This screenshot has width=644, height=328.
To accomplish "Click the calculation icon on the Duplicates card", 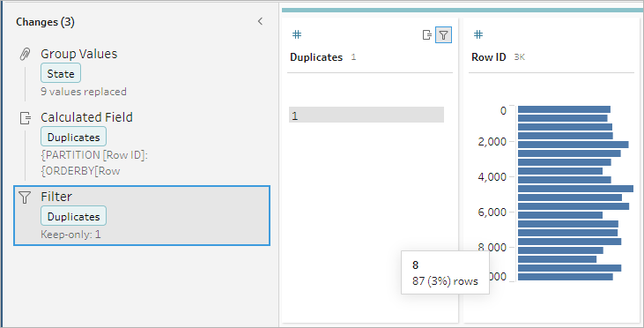I will coord(427,35).
